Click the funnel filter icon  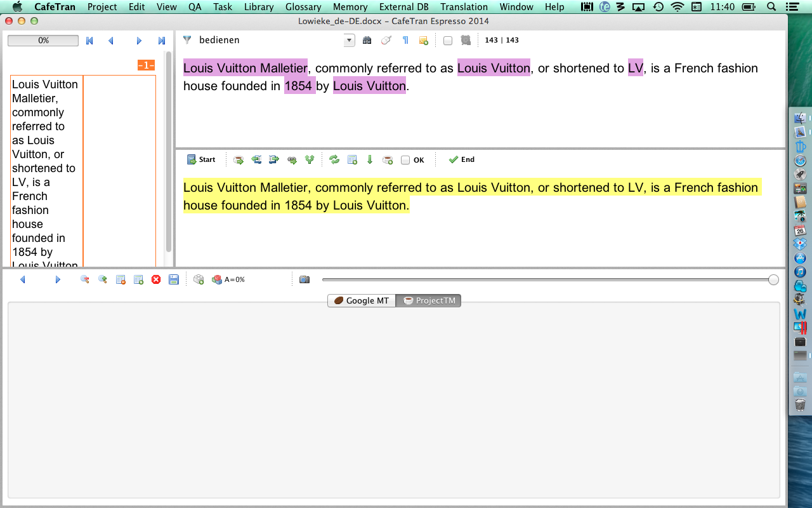(187, 40)
